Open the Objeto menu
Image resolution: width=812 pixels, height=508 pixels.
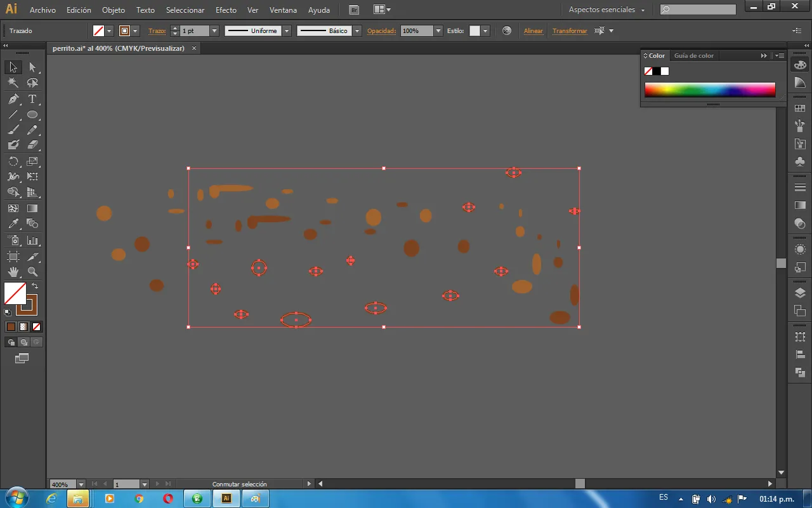(x=114, y=10)
